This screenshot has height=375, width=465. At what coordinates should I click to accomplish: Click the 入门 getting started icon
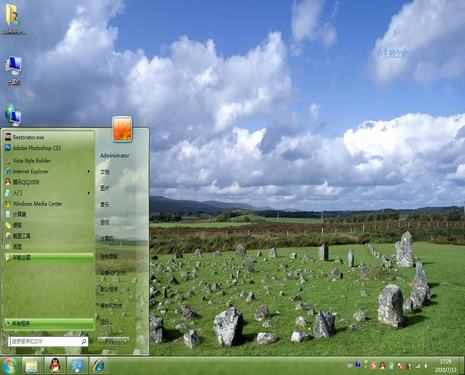8,193
